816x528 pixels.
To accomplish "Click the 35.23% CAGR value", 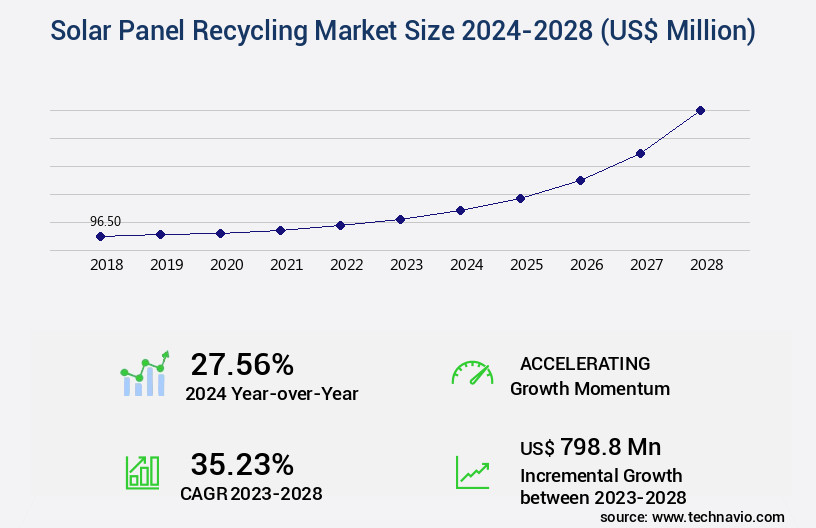I will click(x=242, y=464).
